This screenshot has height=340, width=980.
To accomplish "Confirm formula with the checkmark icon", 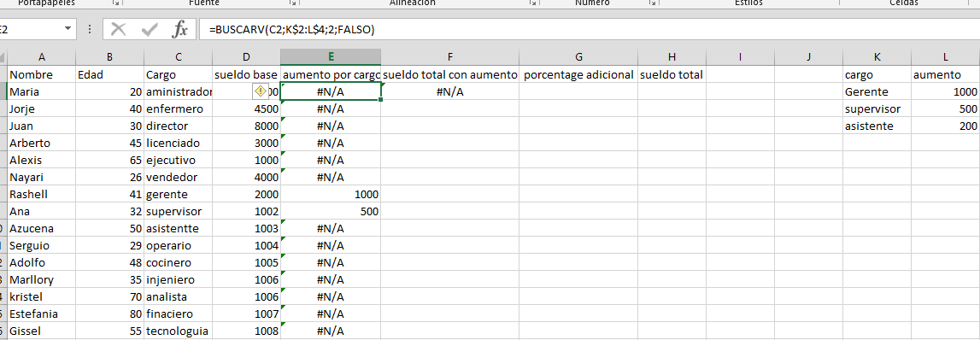I will (x=150, y=29).
